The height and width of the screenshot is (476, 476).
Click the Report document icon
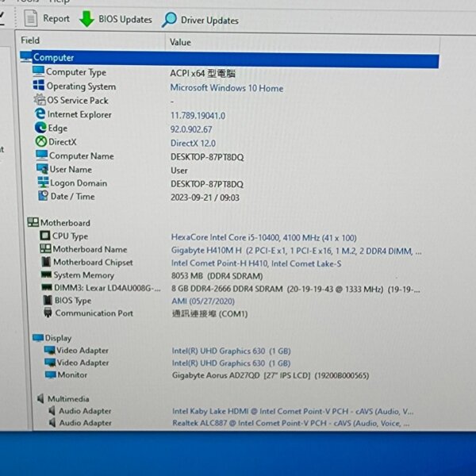tap(31, 18)
